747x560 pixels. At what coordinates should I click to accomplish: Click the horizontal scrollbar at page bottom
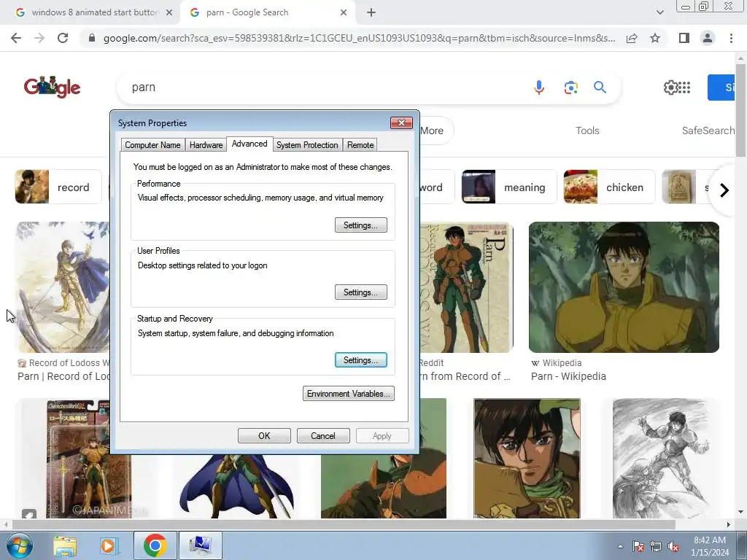coord(343,524)
